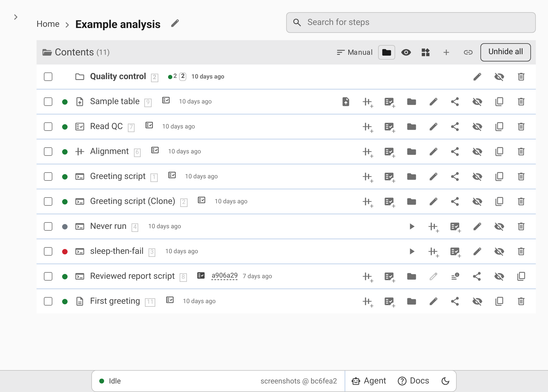
Task: Share the Sample table step
Action: coord(455,102)
